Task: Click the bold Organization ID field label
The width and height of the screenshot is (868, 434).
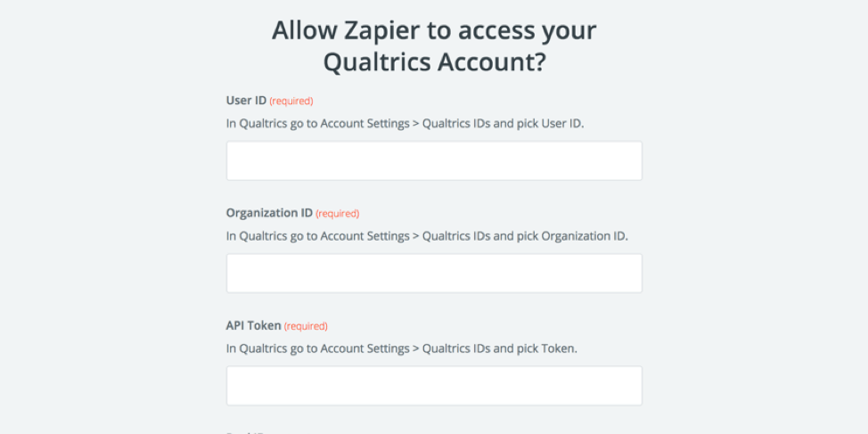Action: (269, 213)
